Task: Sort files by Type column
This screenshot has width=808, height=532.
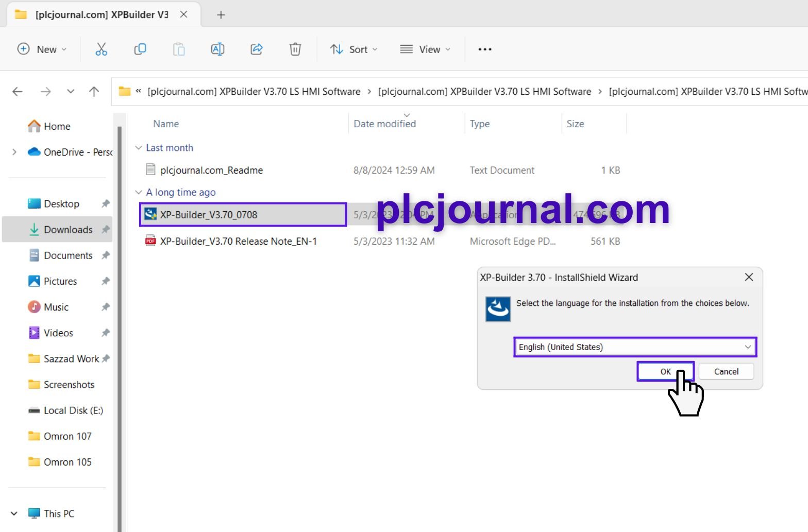Action: pyautogui.click(x=480, y=124)
